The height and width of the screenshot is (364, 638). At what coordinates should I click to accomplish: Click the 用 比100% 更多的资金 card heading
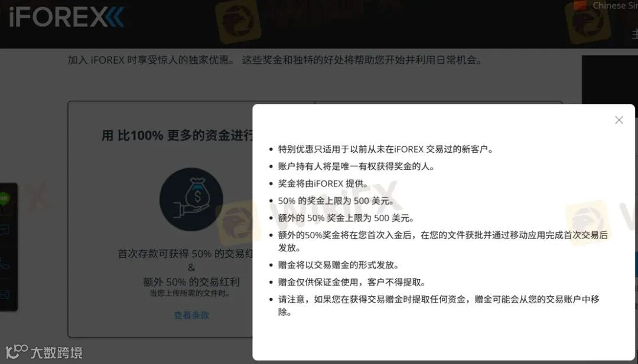click(x=177, y=135)
